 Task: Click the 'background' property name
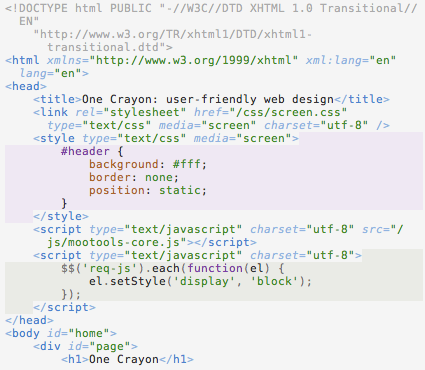pos(124,164)
